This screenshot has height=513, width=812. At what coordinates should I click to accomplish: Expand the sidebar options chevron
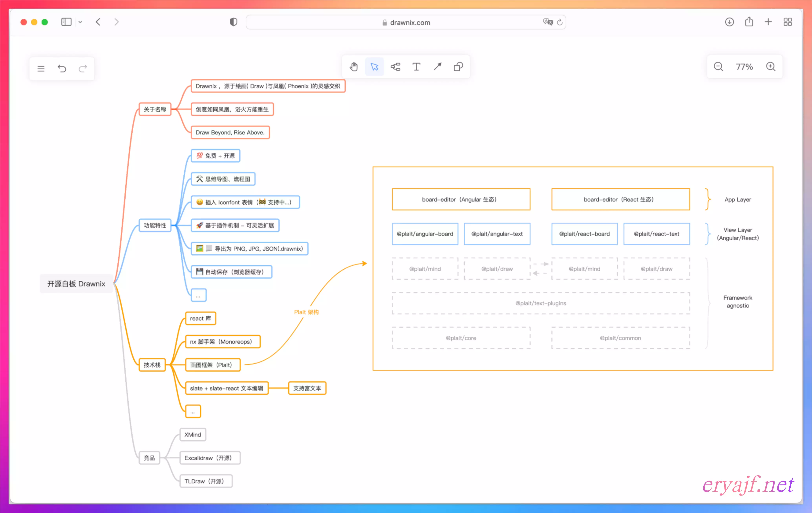[x=80, y=22]
